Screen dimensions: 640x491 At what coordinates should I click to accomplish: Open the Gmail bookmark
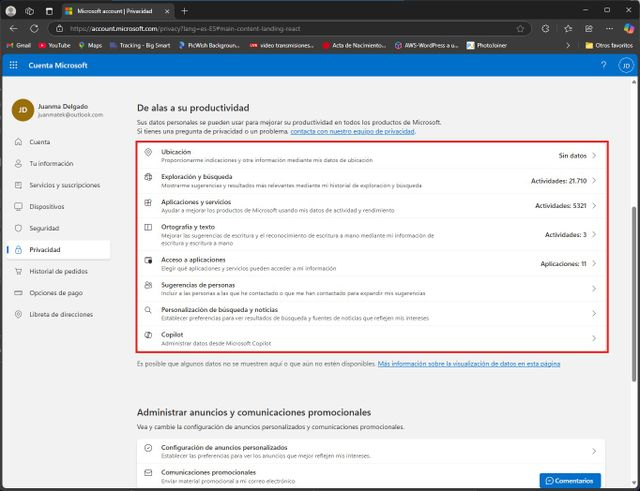18,45
